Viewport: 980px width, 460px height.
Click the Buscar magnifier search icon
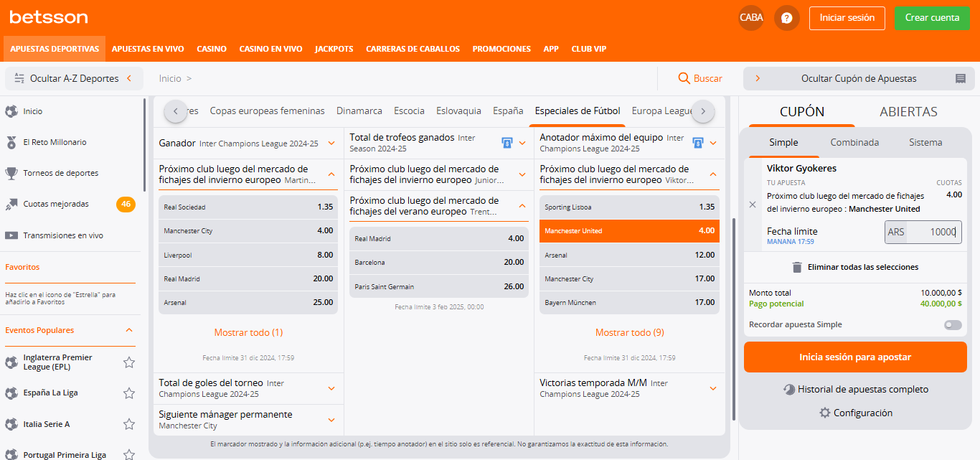tap(684, 78)
